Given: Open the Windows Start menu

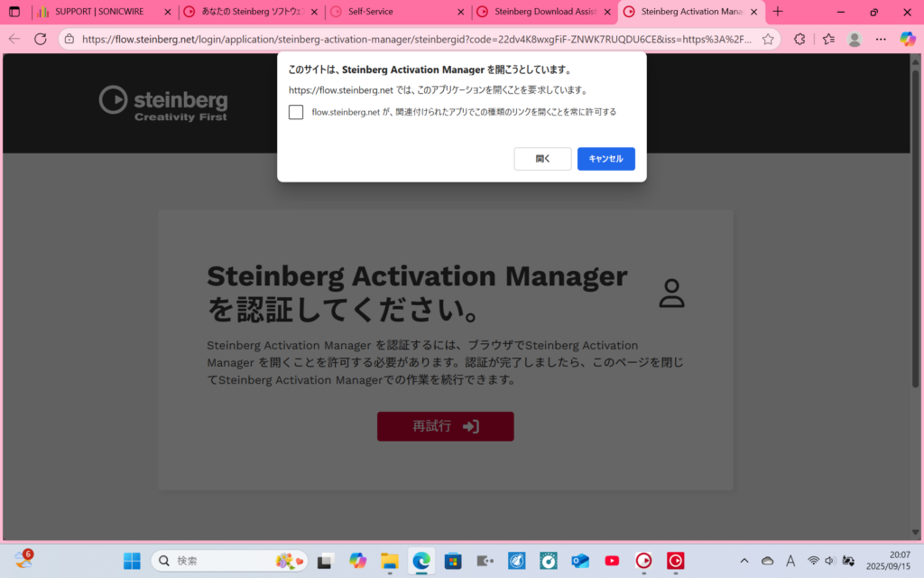Looking at the screenshot, I should [132, 561].
